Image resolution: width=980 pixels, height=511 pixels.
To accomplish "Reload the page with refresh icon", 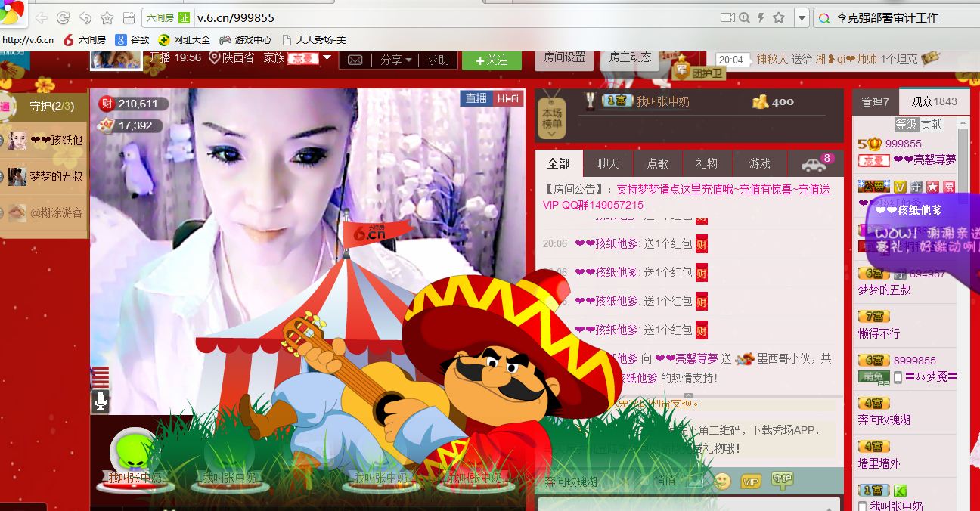I will (x=63, y=18).
